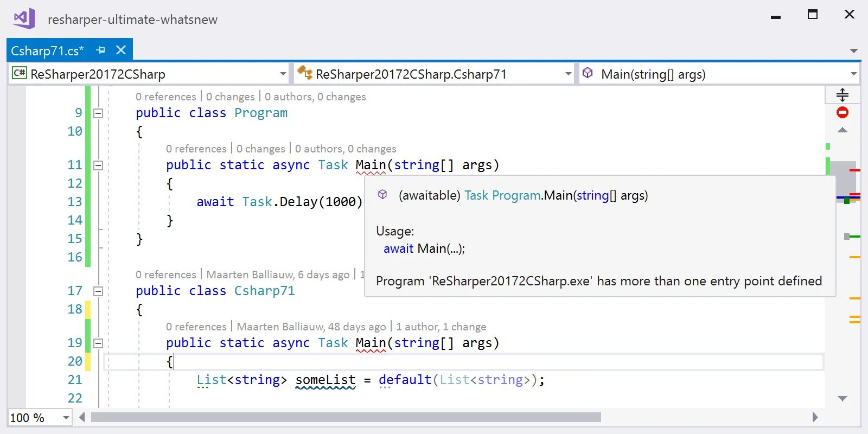Viewport: 868px width, 434px height.
Task: Click the Visual Studio logo icon
Action: point(24,18)
